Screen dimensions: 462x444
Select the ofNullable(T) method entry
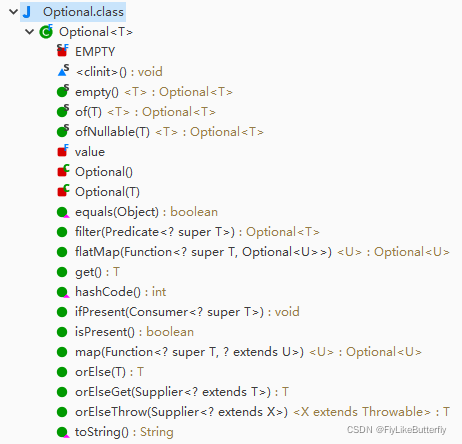pos(169,132)
